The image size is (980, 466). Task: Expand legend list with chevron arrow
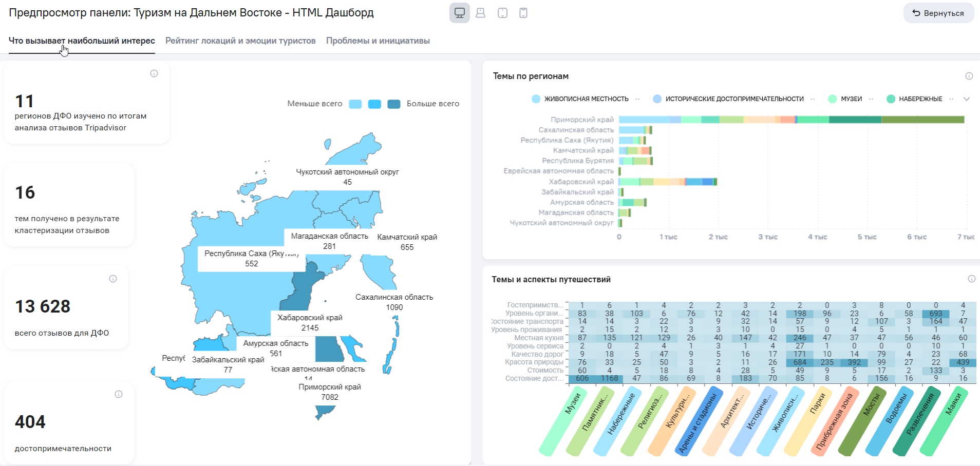point(967,99)
